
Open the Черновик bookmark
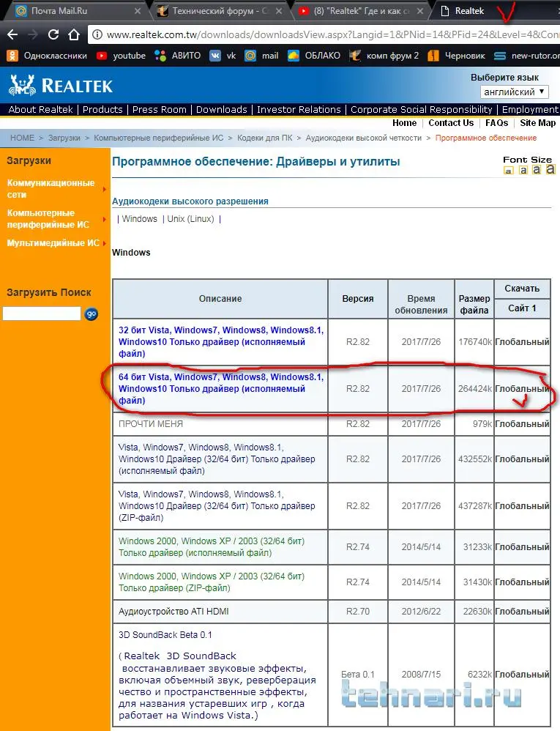pos(457,56)
